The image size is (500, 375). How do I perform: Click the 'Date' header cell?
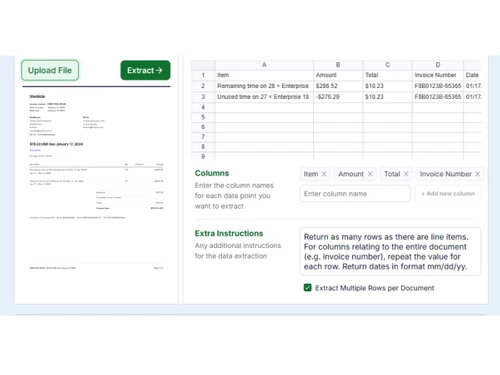click(x=473, y=75)
